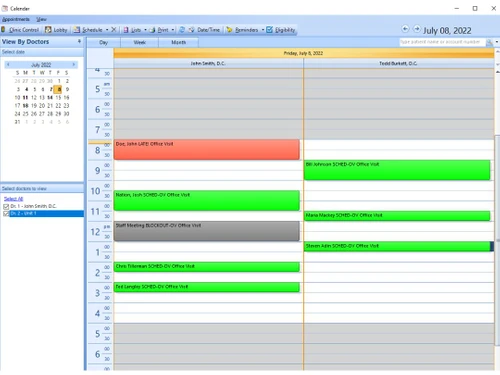The image size is (500, 375).
Task: Click the Schedule calendar icon
Action: (x=77, y=30)
